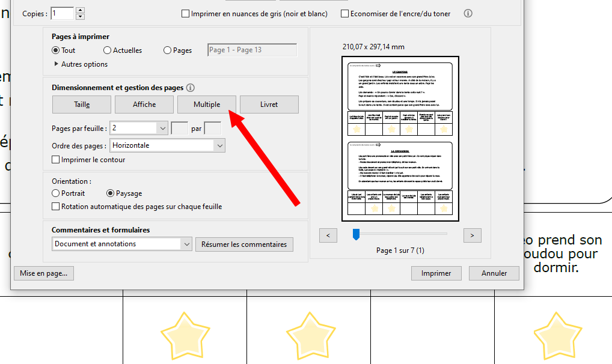Enable grayscale printing checkbox
Viewport: 612px width, 364px height.
click(x=186, y=13)
